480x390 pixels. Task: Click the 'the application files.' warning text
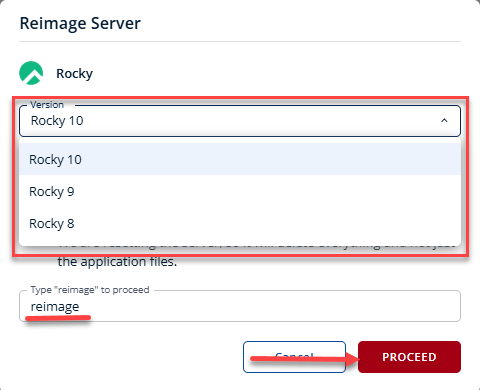pyautogui.click(x=117, y=262)
